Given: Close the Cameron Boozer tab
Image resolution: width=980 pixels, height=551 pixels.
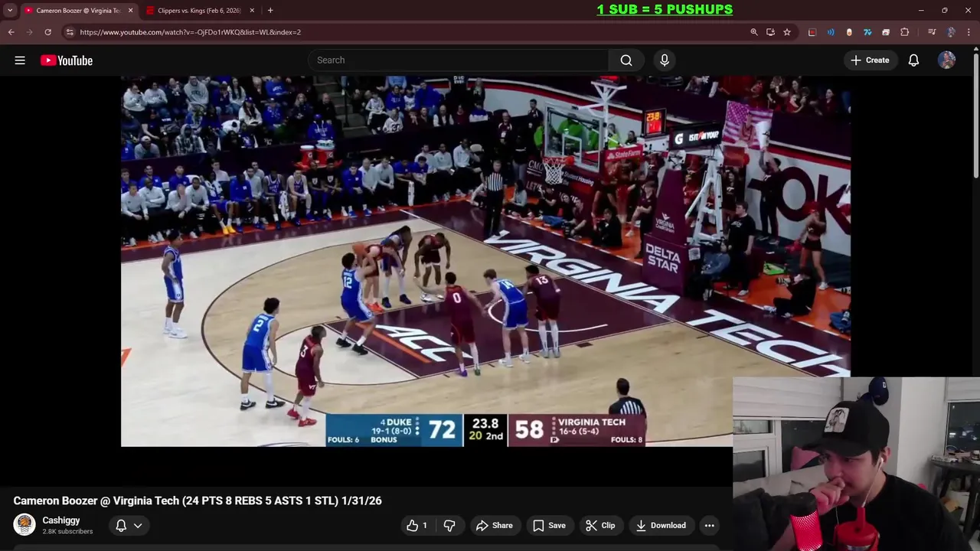Looking at the screenshot, I should click(131, 11).
